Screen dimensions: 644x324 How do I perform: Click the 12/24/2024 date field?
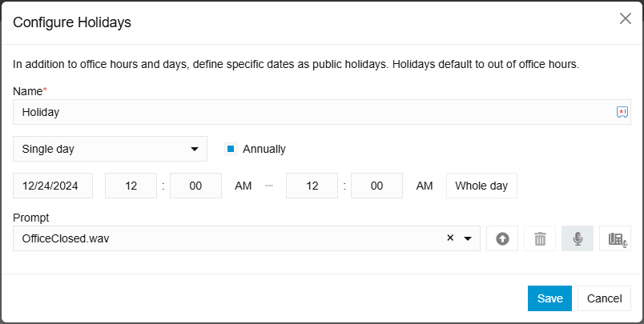point(53,186)
